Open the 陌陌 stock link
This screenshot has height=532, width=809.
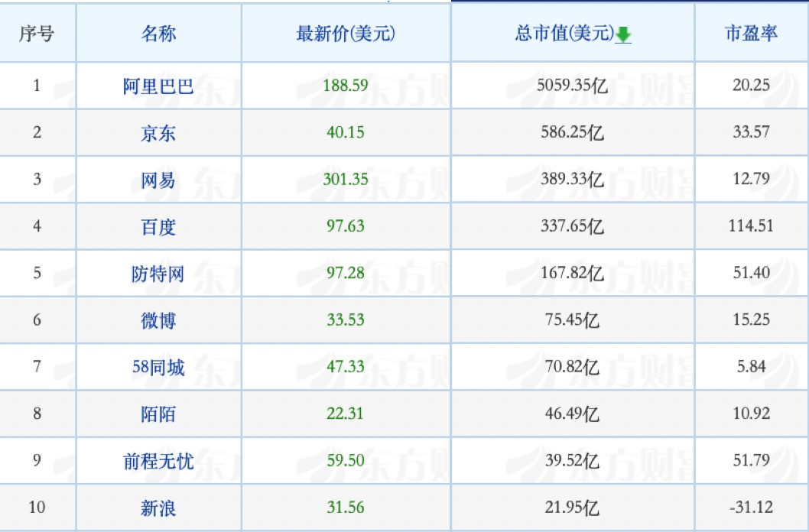pos(158,414)
